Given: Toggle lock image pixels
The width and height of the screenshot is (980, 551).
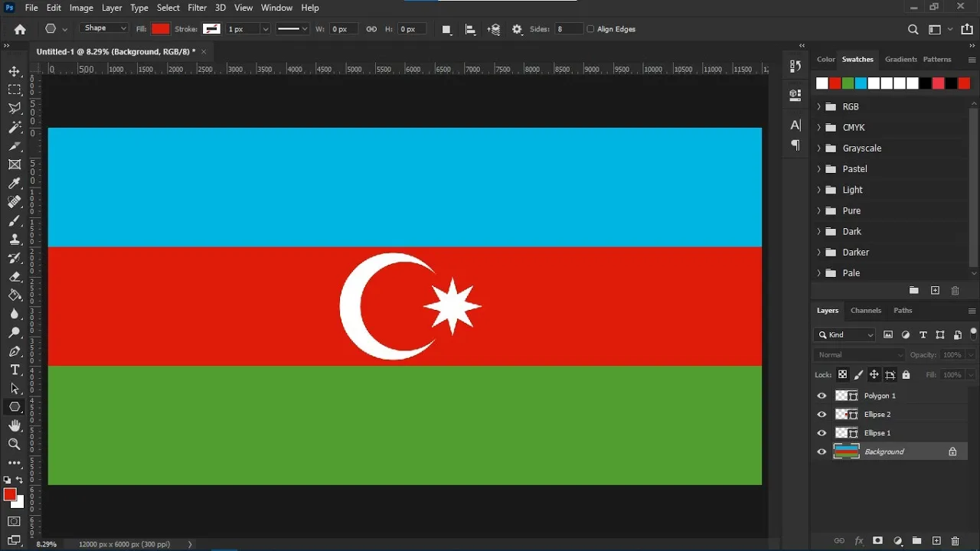Looking at the screenshot, I should tap(858, 375).
